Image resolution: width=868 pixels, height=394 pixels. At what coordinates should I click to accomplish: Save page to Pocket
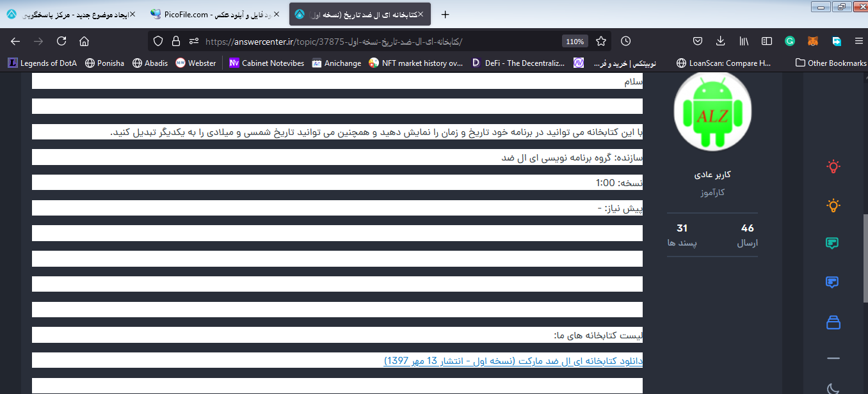coord(698,41)
